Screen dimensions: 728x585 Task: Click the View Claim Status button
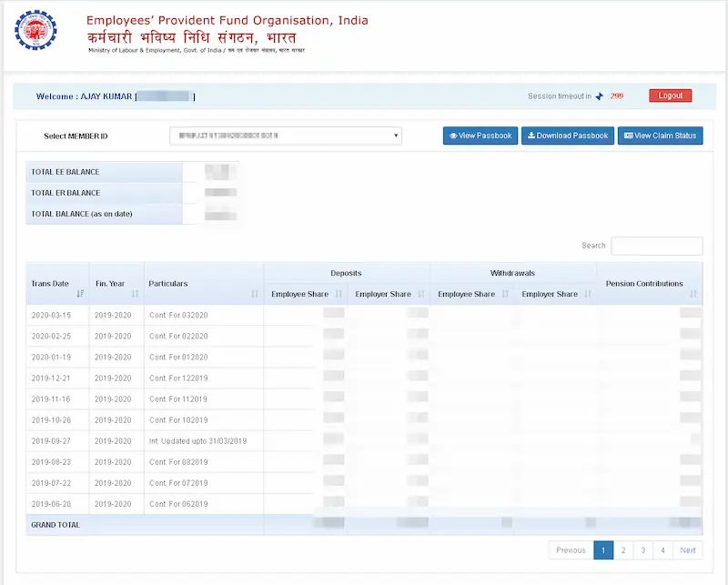661,136
